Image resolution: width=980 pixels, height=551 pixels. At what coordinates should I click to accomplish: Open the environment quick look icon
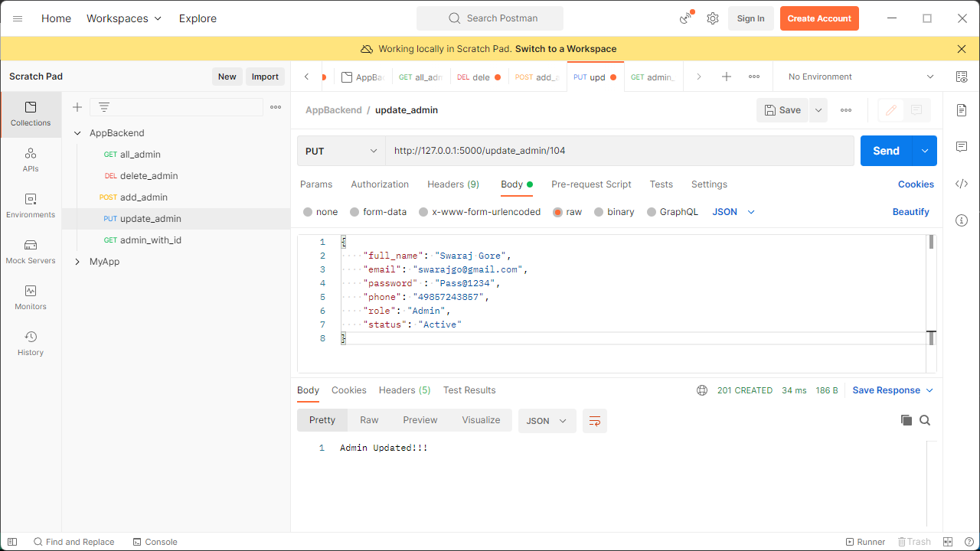pos(962,77)
